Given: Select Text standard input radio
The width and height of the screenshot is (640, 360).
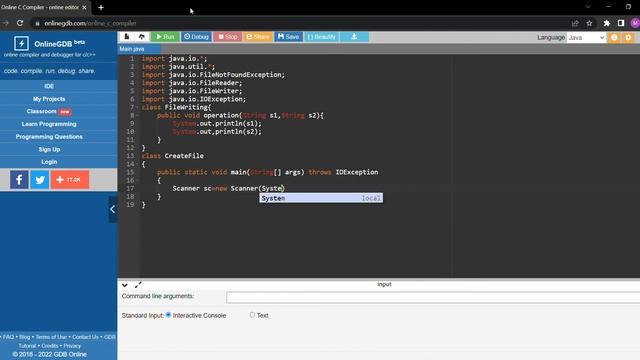Looking at the screenshot, I should [x=252, y=315].
